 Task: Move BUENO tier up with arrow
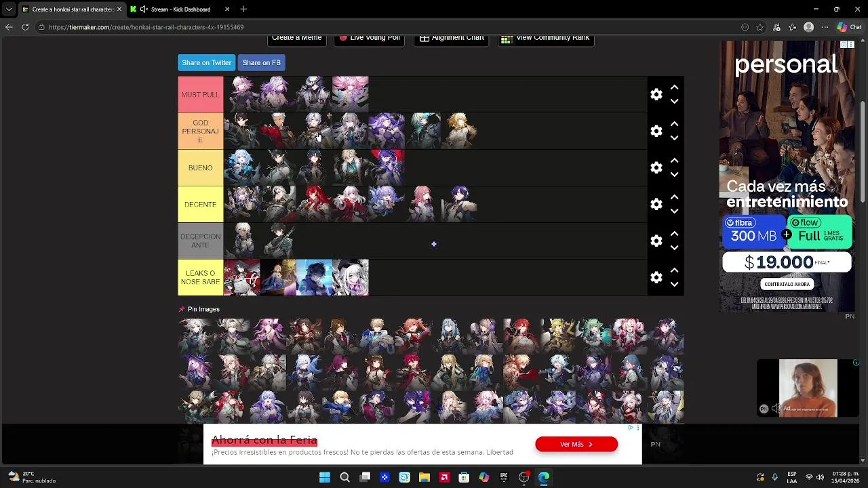tap(674, 161)
